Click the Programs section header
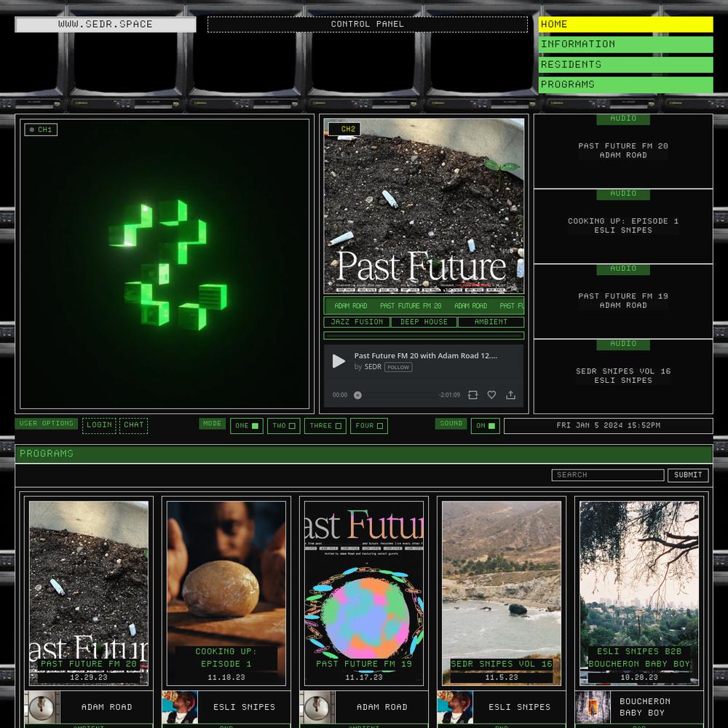The height and width of the screenshot is (728, 728). coord(364,454)
